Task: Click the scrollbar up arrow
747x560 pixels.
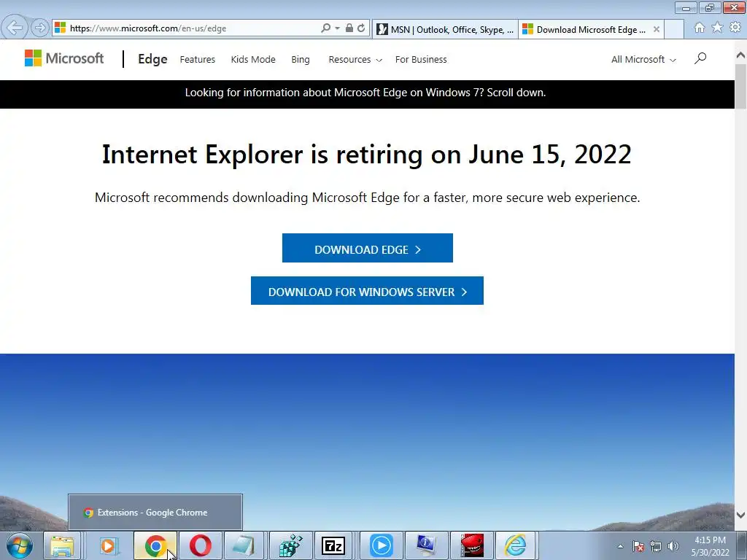Action: click(x=740, y=55)
